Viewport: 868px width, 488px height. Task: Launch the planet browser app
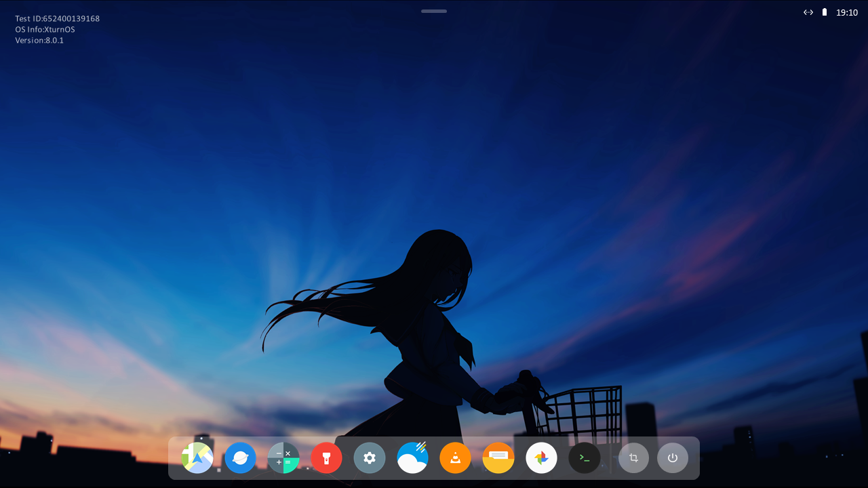pyautogui.click(x=240, y=458)
